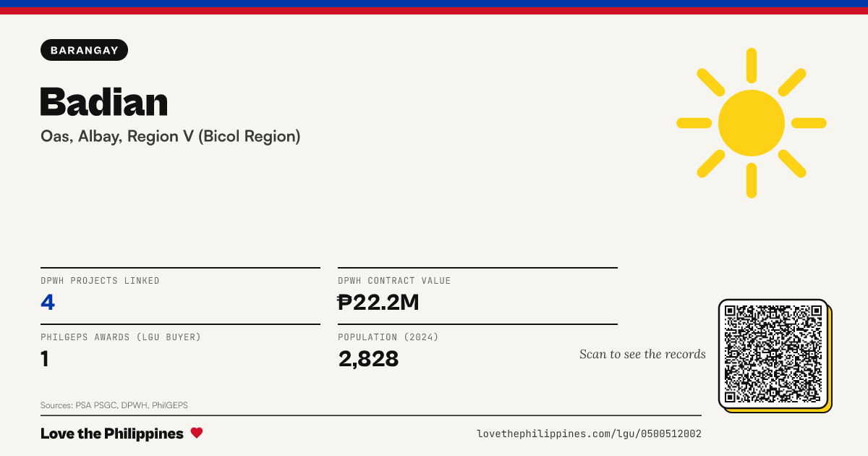868x456 pixels.
Task: Click the Population 2024 value 2,828
Action: tap(368, 358)
